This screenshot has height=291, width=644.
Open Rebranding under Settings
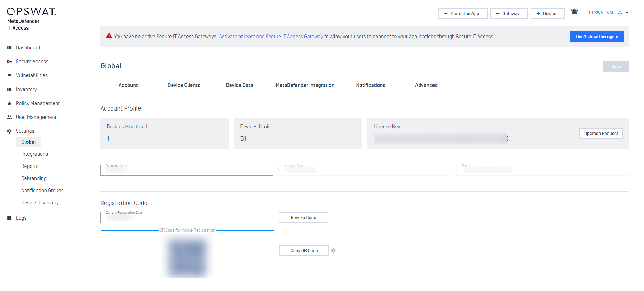(34, 178)
